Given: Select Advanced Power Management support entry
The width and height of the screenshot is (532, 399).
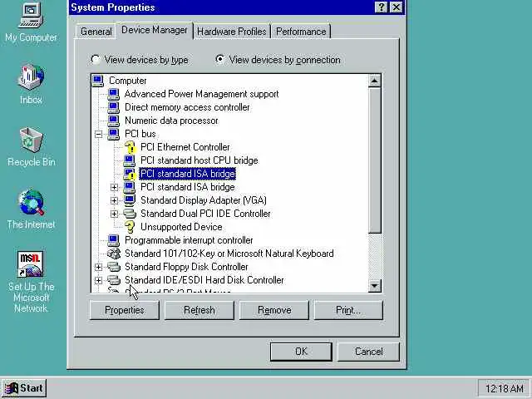Looking at the screenshot, I should coord(201,94).
